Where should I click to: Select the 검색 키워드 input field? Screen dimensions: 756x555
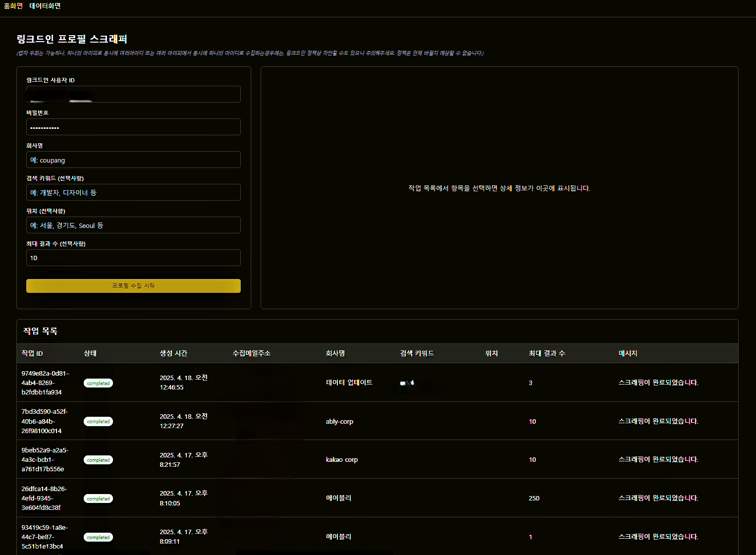(133, 192)
